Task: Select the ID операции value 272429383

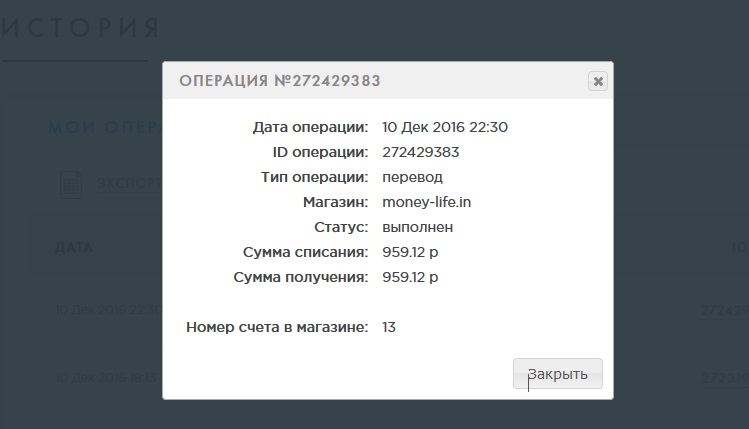Action: click(x=420, y=152)
